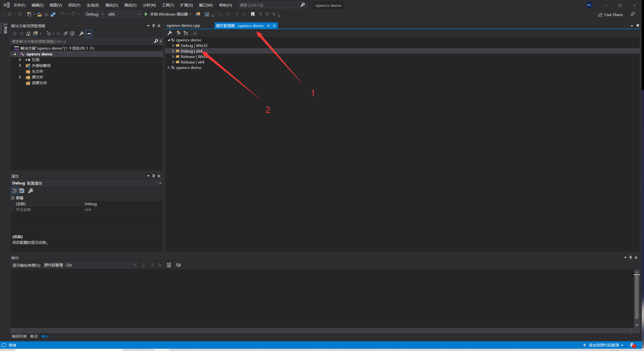The height and width of the screenshot is (351, 644).
Task: Save all modified property sheets via floppy icon
Action: pyautogui.click(x=195, y=33)
